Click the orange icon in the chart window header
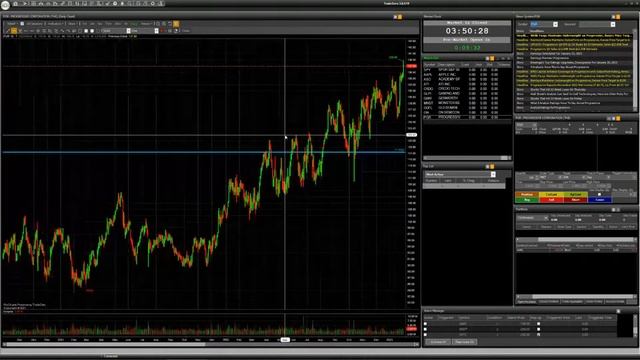Screen dimensions: 640x360 click(400, 17)
